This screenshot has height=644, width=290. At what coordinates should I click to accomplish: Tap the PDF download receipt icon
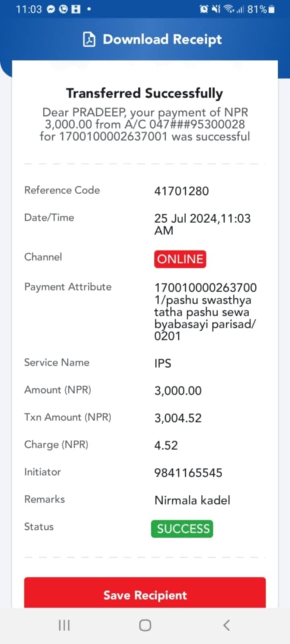89,39
